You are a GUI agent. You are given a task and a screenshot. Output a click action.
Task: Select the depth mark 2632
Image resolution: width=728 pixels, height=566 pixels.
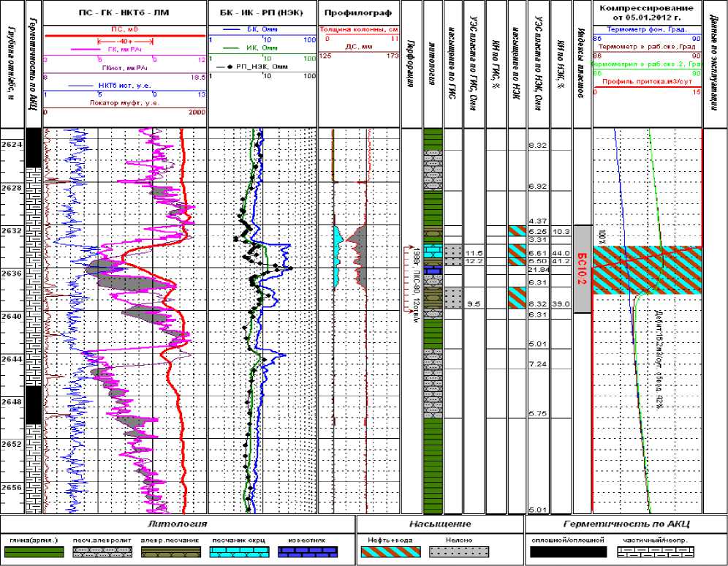tap(12, 231)
